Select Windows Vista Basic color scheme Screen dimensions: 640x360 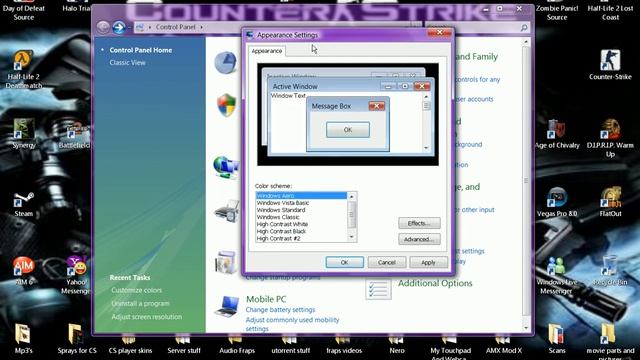[301, 203]
